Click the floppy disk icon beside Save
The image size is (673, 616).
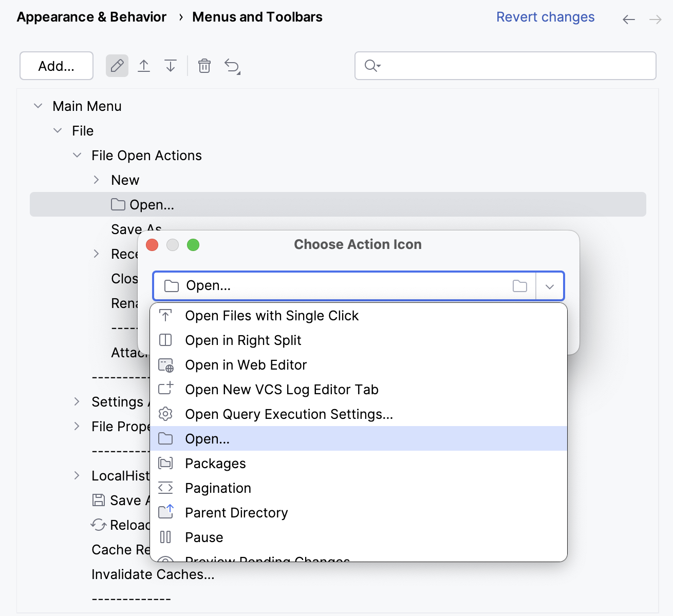(98, 499)
